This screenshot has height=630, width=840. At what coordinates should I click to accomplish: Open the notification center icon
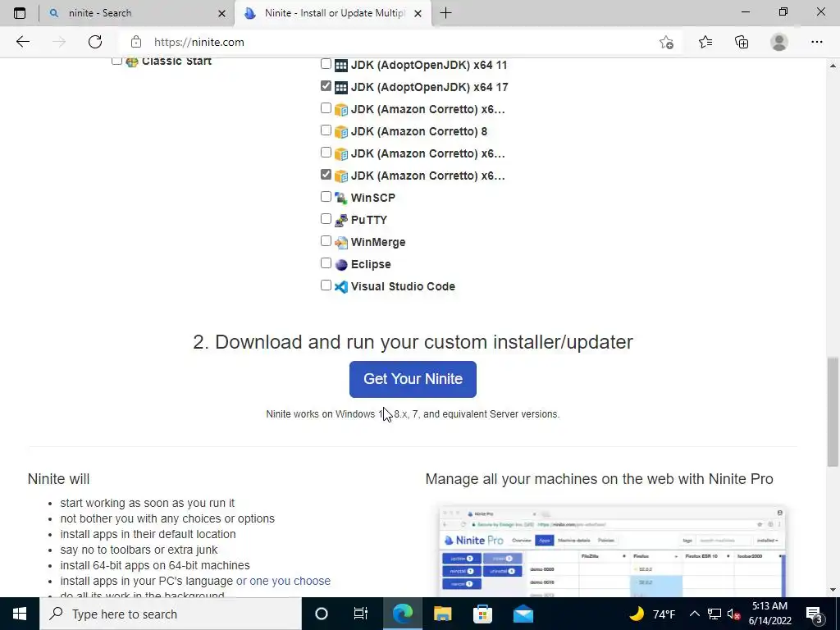coord(814,614)
